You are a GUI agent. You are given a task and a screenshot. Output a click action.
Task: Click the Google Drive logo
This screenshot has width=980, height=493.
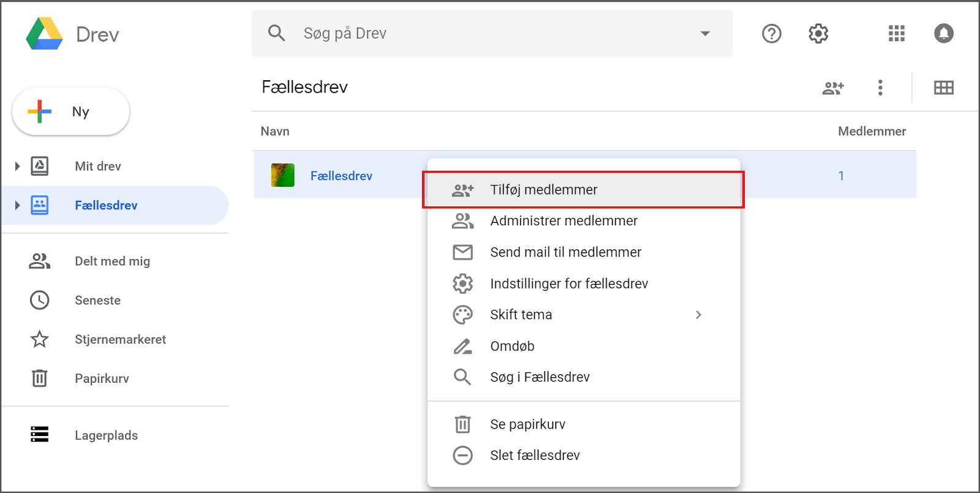tap(45, 34)
